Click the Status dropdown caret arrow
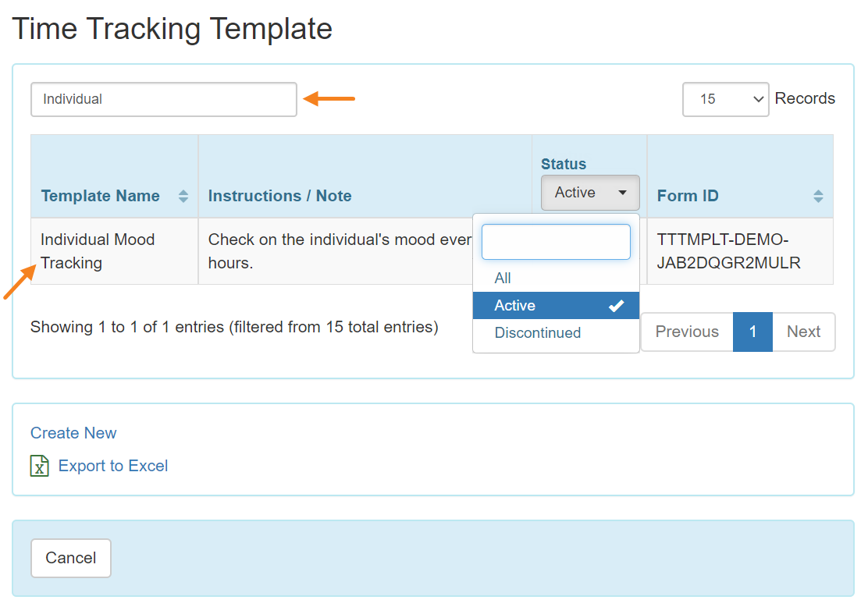The width and height of the screenshot is (868, 607). (x=622, y=192)
